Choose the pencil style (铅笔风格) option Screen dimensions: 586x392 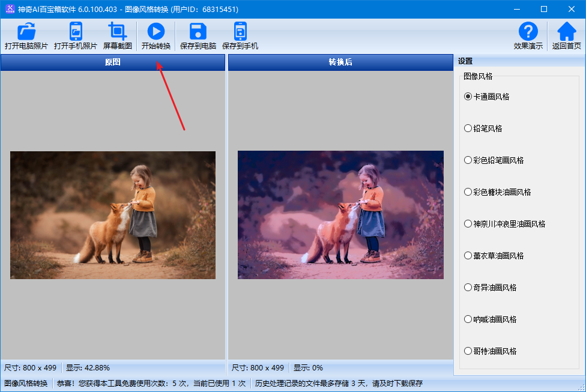coord(468,128)
